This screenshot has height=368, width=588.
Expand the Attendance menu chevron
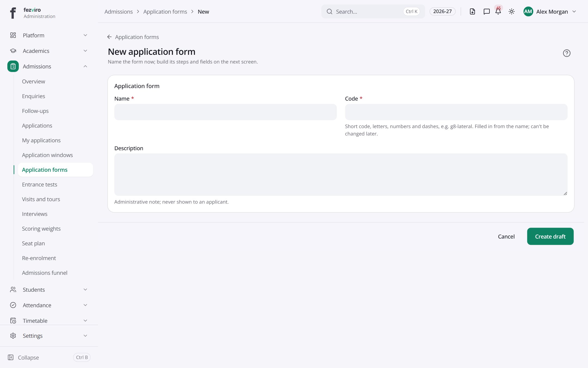coord(85,305)
